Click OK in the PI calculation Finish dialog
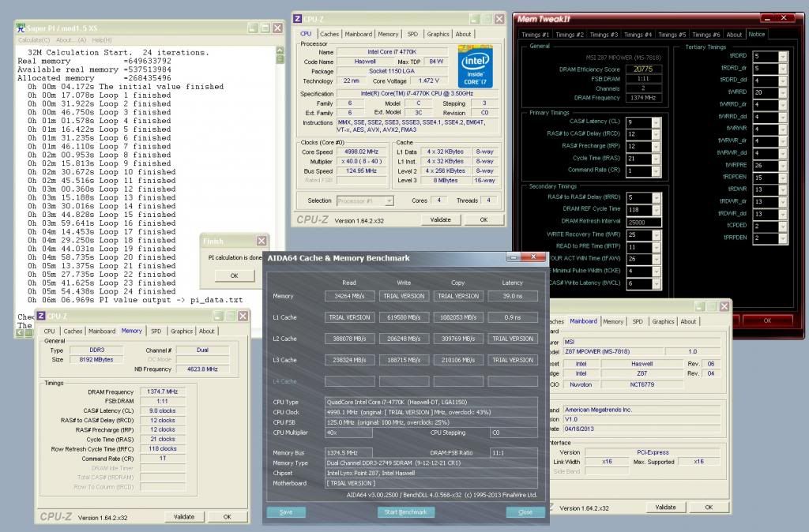The width and height of the screenshot is (809, 532). [234, 275]
